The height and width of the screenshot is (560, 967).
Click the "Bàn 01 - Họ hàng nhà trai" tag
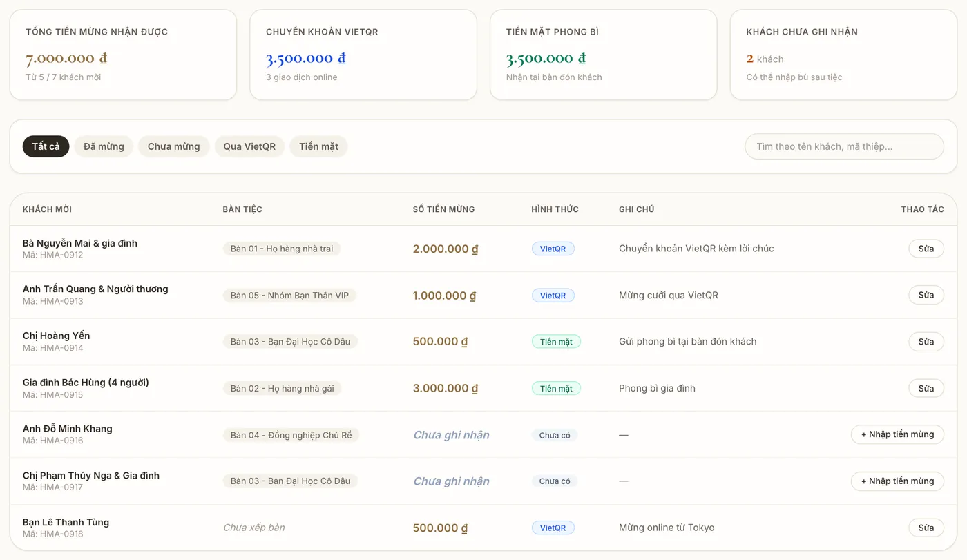point(282,249)
